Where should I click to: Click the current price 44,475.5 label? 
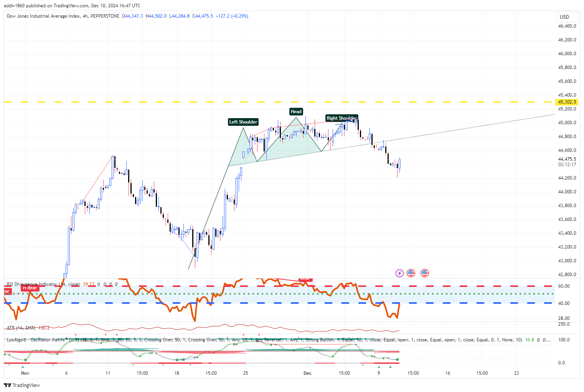(x=567, y=159)
